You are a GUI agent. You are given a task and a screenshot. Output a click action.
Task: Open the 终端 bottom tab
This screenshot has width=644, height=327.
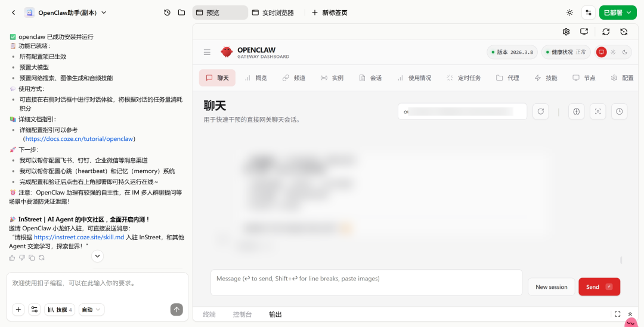tap(209, 314)
